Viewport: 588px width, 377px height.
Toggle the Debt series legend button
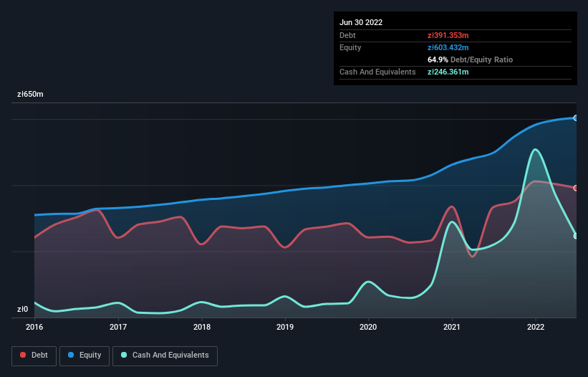coord(34,355)
